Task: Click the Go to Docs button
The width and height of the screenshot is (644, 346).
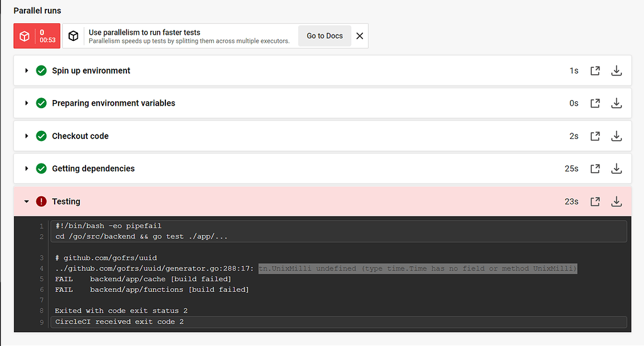Action: (x=325, y=36)
